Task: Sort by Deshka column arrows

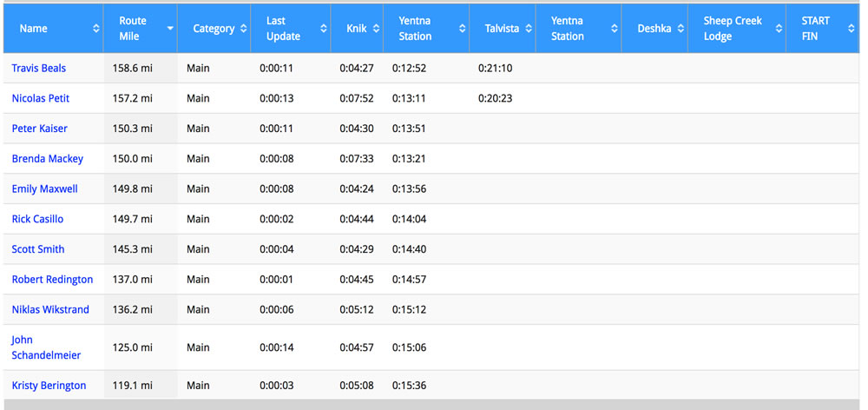Action: 681,29
